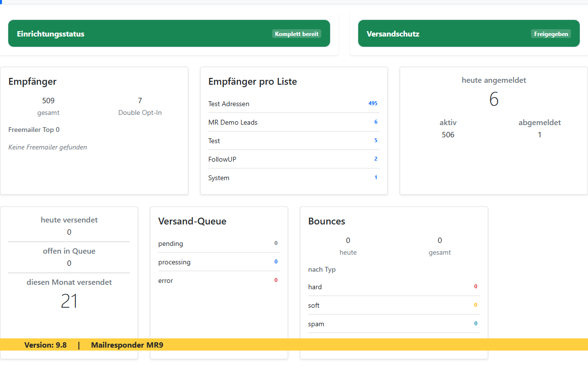Click the soft bounce count
This screenshot has width=588, height=371.
point(476,305)
